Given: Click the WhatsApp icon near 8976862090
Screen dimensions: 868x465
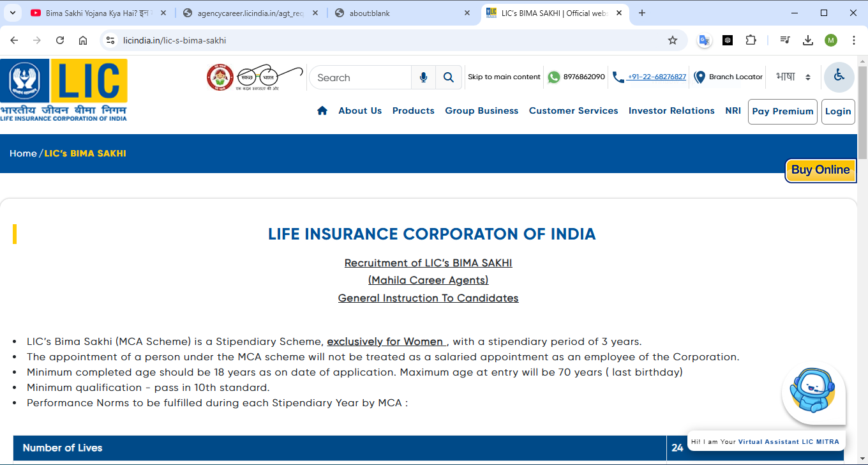Looking at the screenshot, I should pyautogui.click(x=553, y=77).
